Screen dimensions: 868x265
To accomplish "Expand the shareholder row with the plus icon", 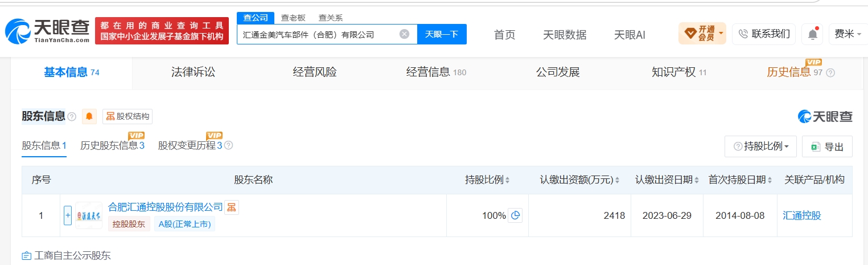I will [x=68, y=215].
